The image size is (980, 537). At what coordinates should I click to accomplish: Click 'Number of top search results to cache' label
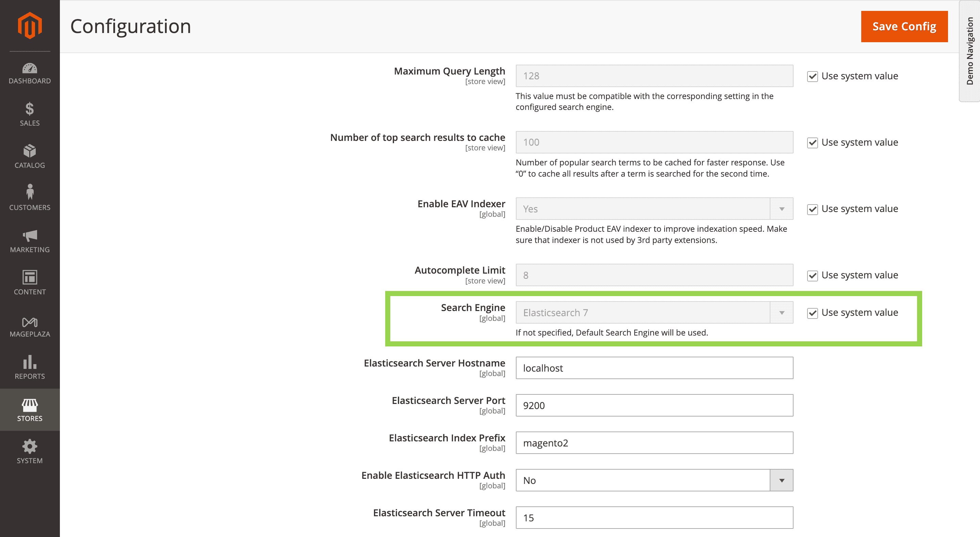418,137
